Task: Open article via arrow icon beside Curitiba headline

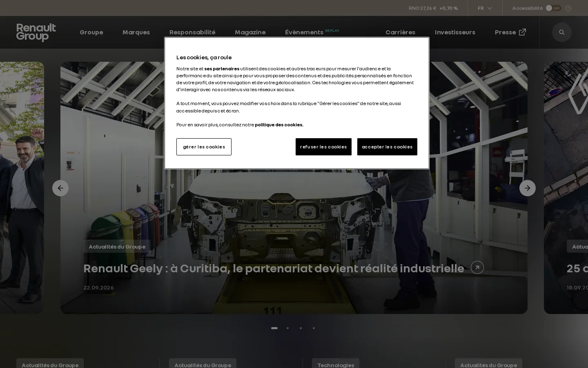Action: point(477,267)
